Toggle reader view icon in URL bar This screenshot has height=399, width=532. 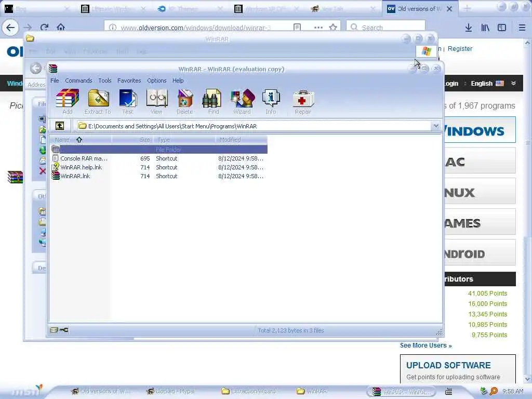click(297, 27)
